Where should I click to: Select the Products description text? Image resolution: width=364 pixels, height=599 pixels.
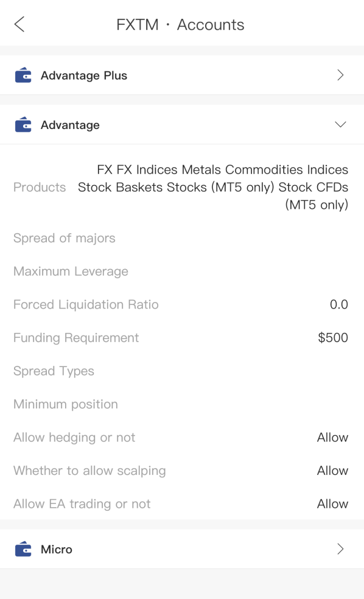(x=213, y=187)
